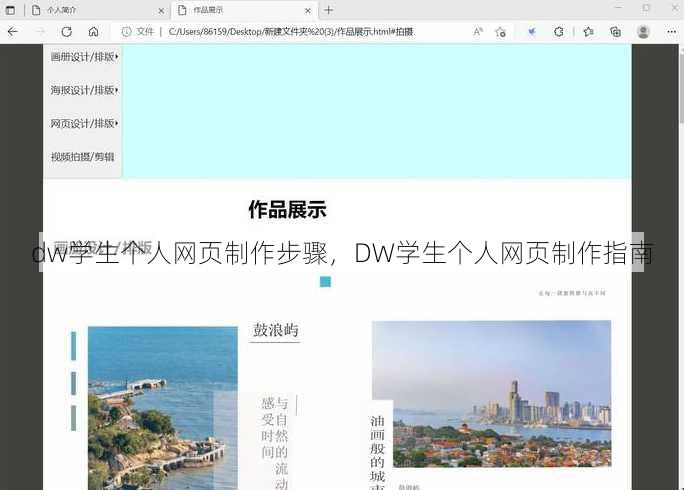Expand 网页设计/排版 menu item
The image size is (684, 490).
point(83,123)
